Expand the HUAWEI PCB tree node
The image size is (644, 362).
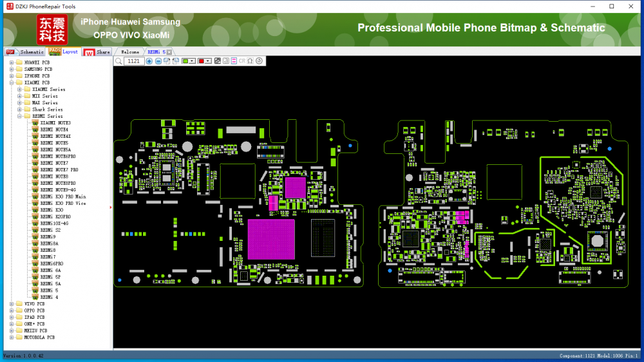[12, 62]
